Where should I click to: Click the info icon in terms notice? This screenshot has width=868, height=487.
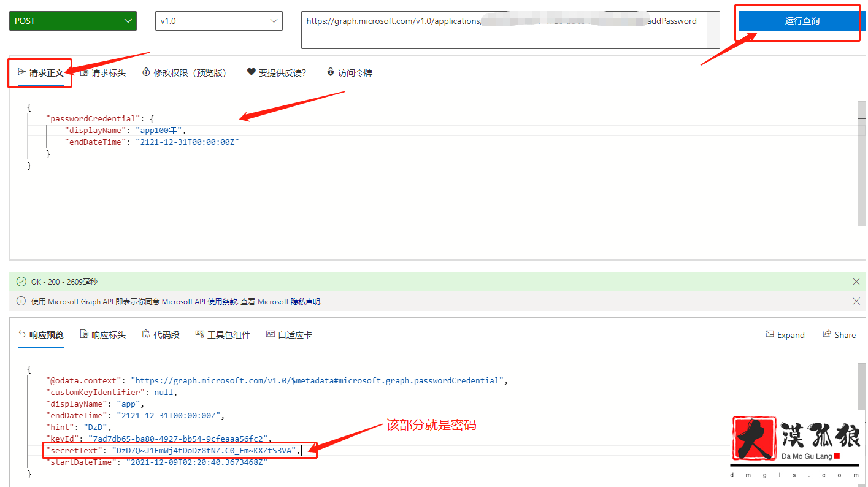[x=21, y=301]
